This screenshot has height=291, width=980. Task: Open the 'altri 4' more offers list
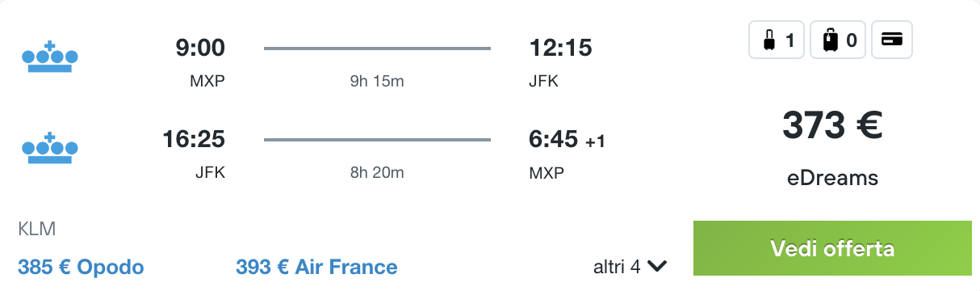[630, 266]
